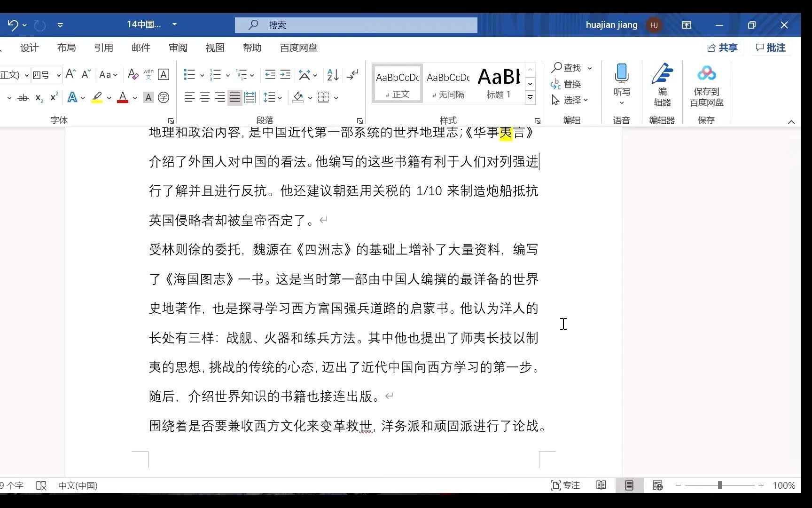Click the Redo icon in title bar

(40, 25)
